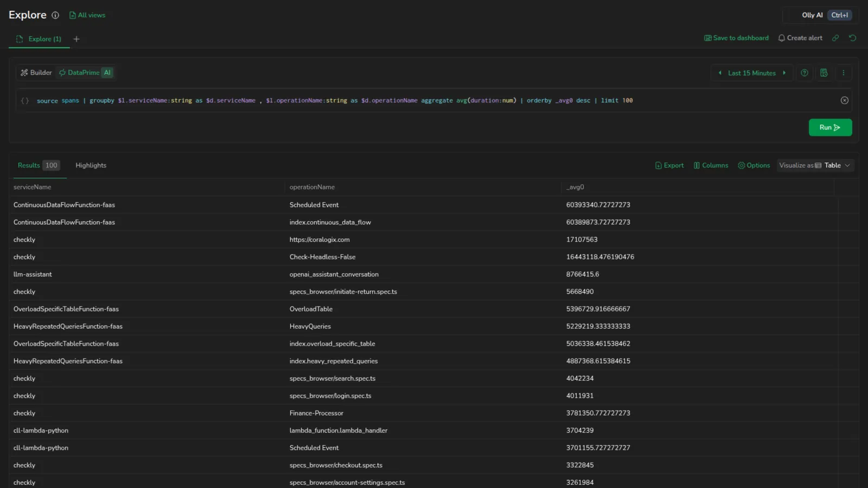The width and height of the screenshot is (868, 488).
Task: Click llm-assistant service cell
Action: pyautogui.click(x=33, y=274)
